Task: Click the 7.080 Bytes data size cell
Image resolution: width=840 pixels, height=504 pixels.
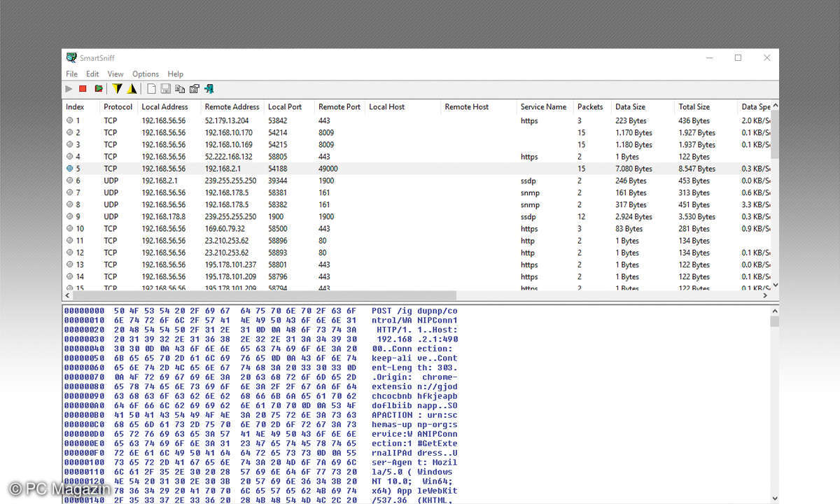Action: [x=633, y=169]
